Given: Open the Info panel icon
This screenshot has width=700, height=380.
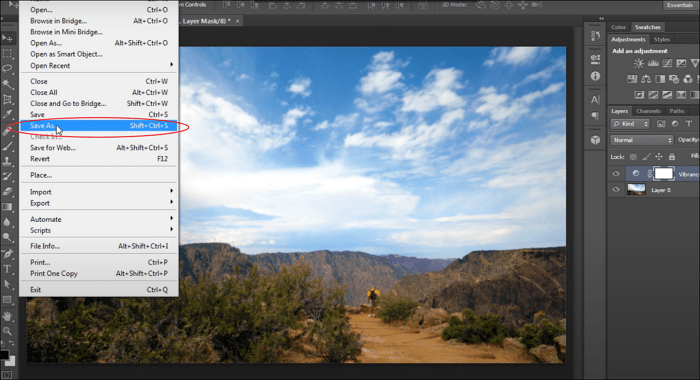Looking at the screenshot, I should coord(595,76).
